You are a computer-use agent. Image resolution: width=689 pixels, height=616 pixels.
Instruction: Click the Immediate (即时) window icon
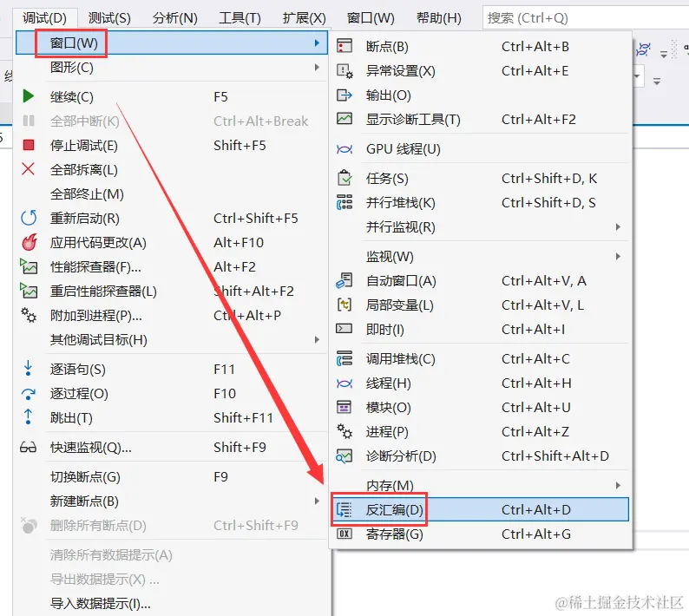344,329
